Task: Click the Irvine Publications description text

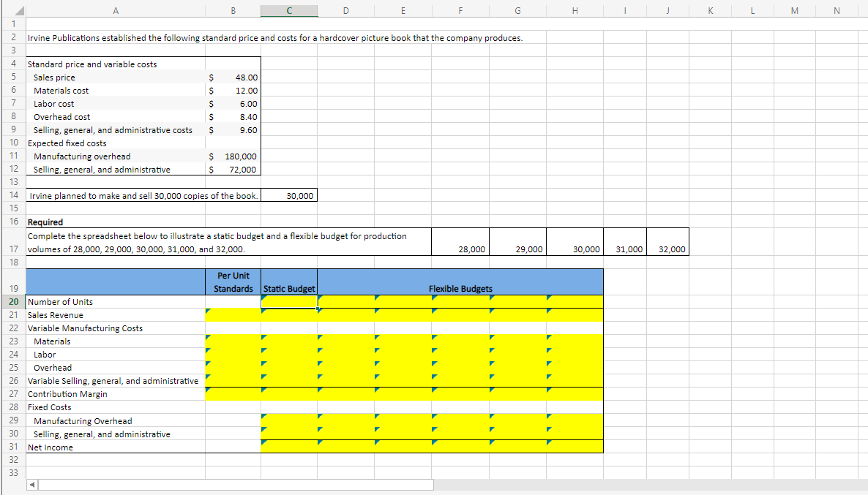Action: point(275,38)
